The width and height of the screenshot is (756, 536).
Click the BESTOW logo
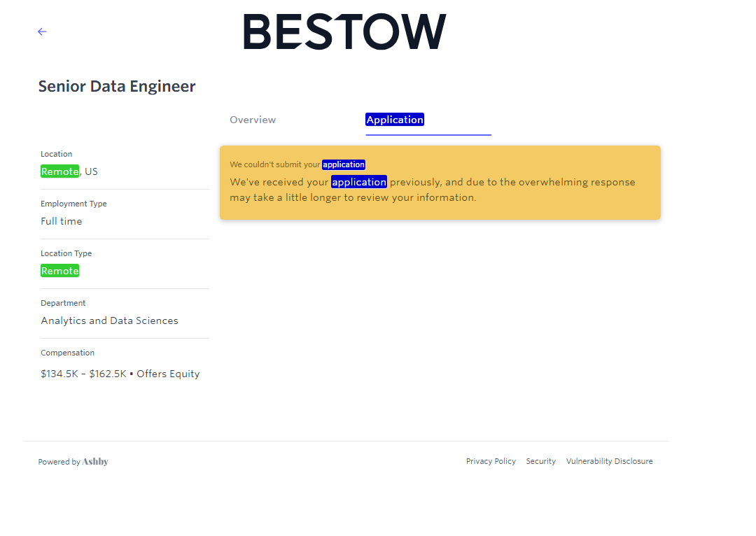[x=344, y=32]
